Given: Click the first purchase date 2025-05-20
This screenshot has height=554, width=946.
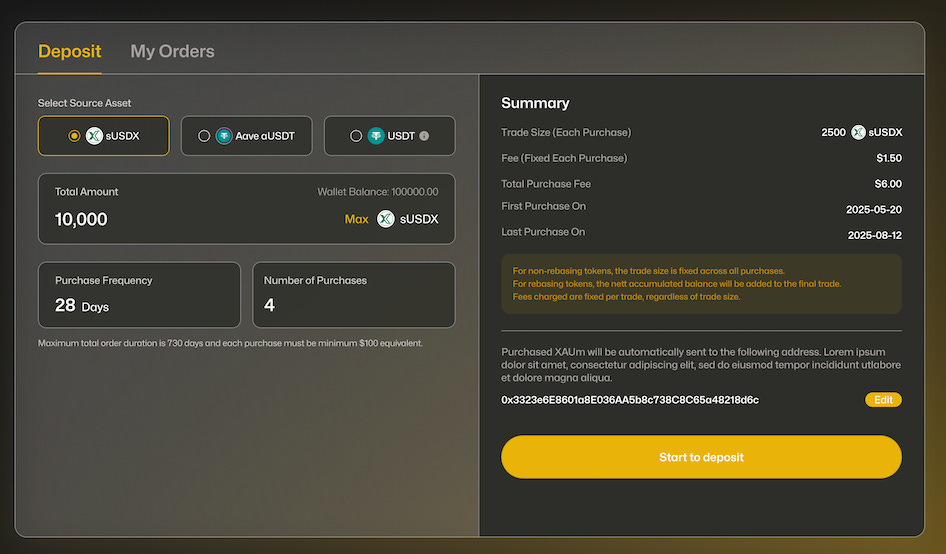Looking at the screenshot, I should [874, 209].
